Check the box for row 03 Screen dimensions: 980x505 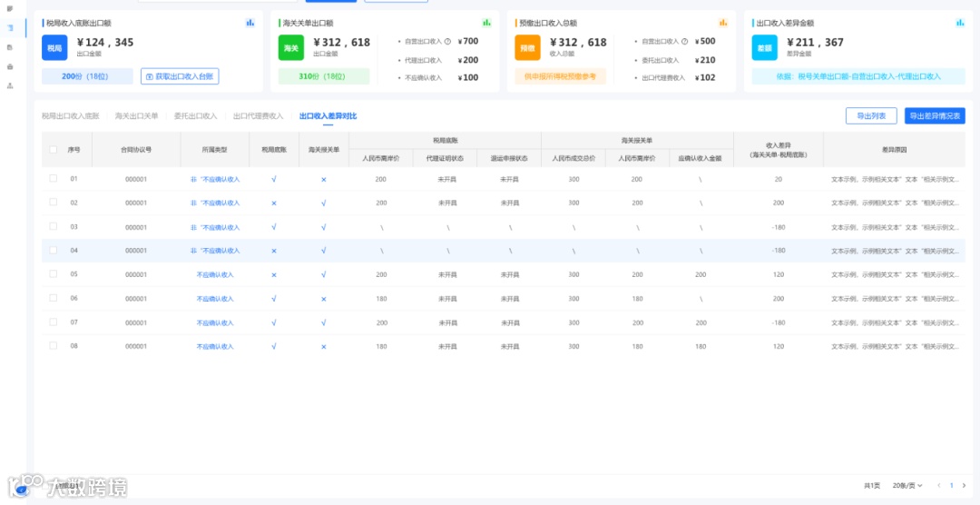(x=54, y=226)
